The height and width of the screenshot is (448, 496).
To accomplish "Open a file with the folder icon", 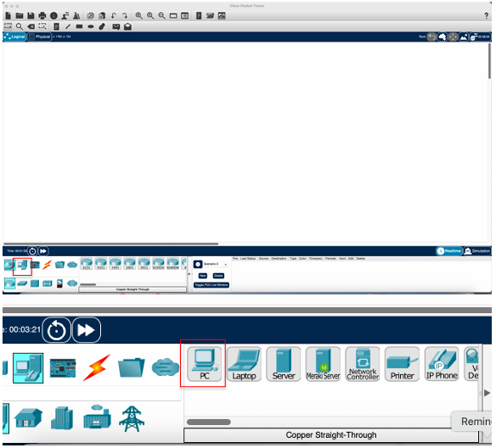I will point(20,15).
